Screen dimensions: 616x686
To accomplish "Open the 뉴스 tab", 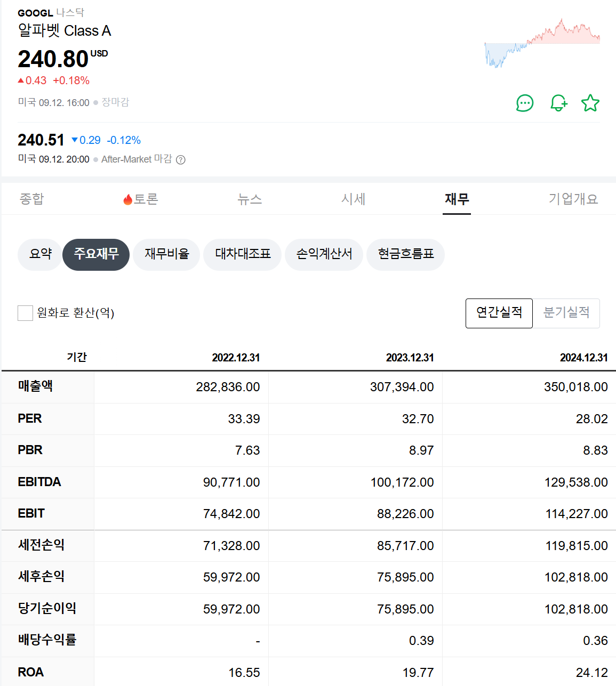I will 250,199.
